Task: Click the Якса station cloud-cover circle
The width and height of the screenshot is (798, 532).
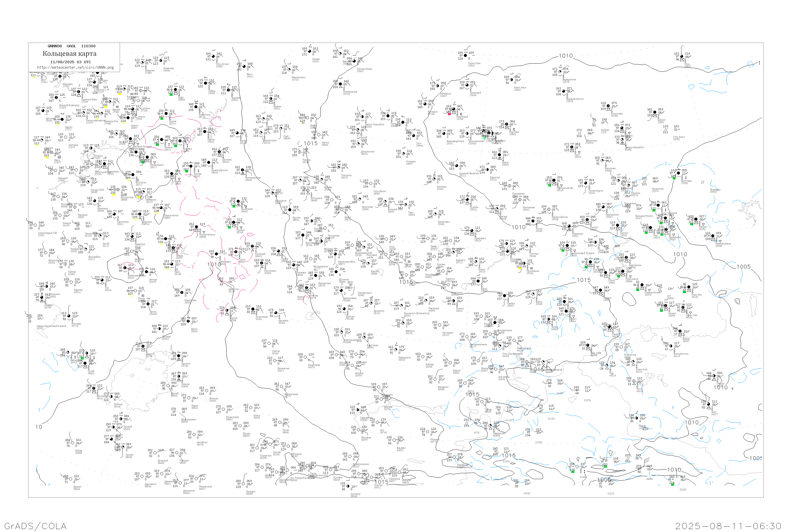Action: pos(244,66)
